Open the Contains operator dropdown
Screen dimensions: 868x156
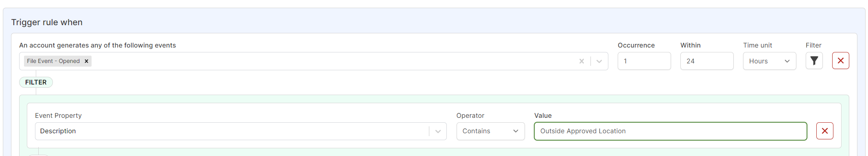click(490, 131)
